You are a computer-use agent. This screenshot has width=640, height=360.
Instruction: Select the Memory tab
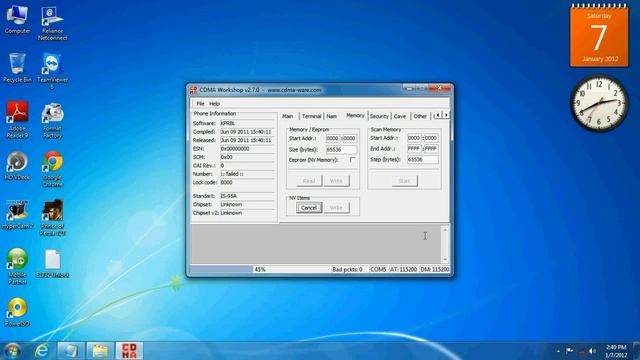click(355, 116)
